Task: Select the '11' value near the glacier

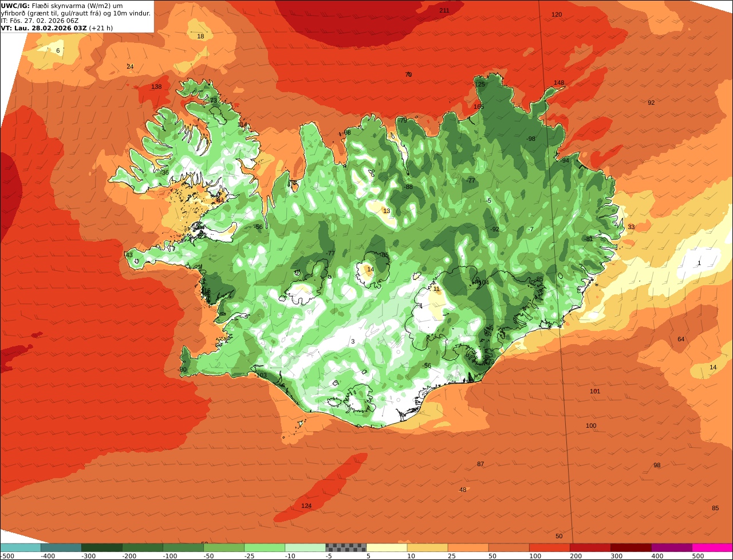Action: (x=436, y=289)
